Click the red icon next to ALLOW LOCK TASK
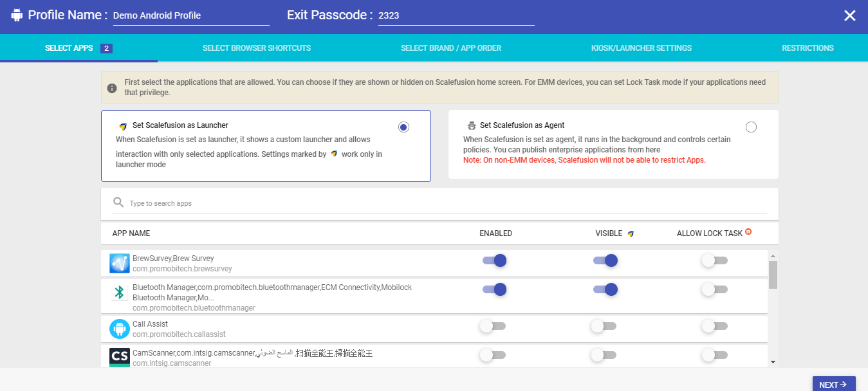The height and width of the screenshot is (391, 868). coord(748,232)
